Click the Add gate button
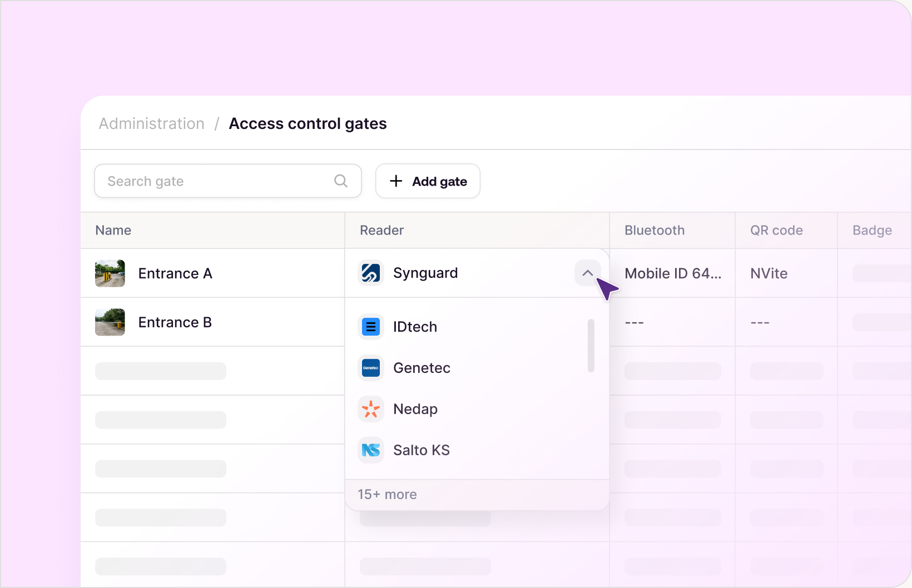The width and height of the screenshot is (912, 588). [428, 181]
